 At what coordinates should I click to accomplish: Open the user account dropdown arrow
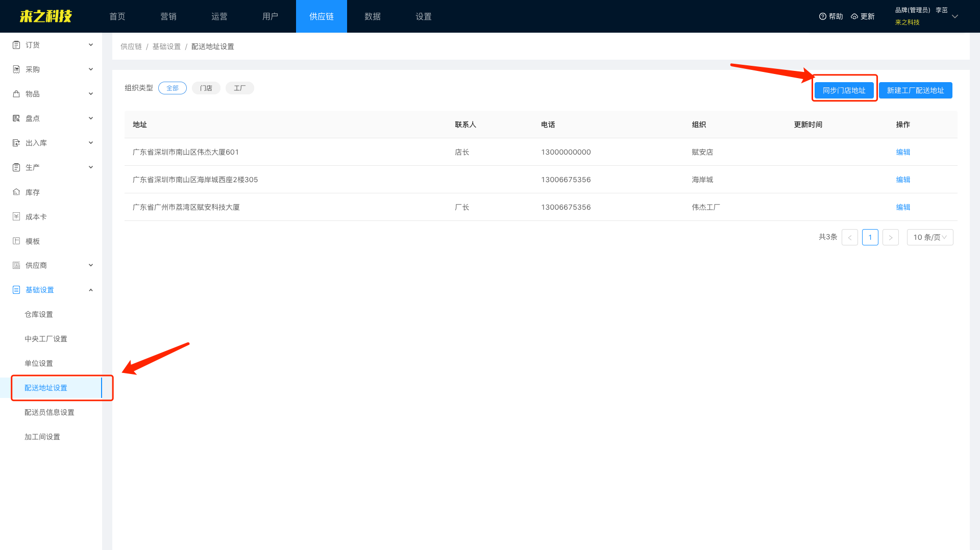click(955, 16)
